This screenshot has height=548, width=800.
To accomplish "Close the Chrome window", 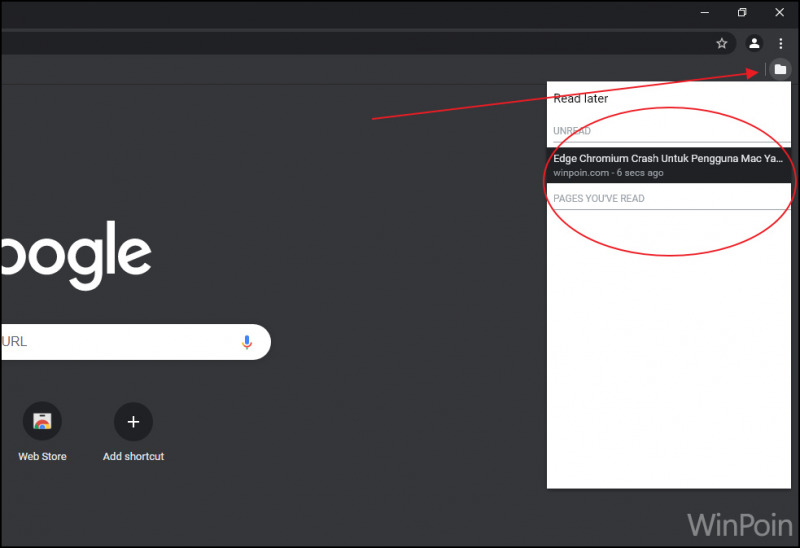I will [780, 12].
